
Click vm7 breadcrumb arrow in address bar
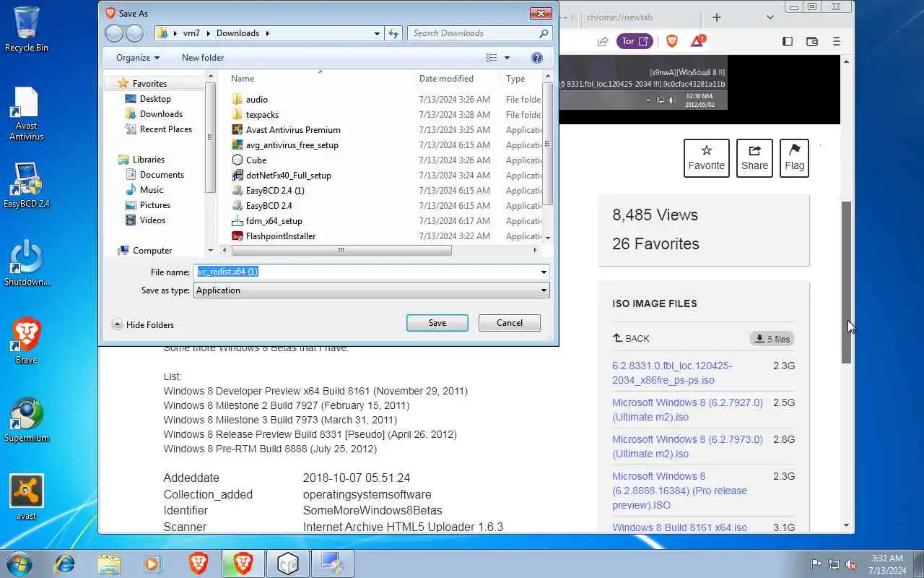(x=209, y=33)
